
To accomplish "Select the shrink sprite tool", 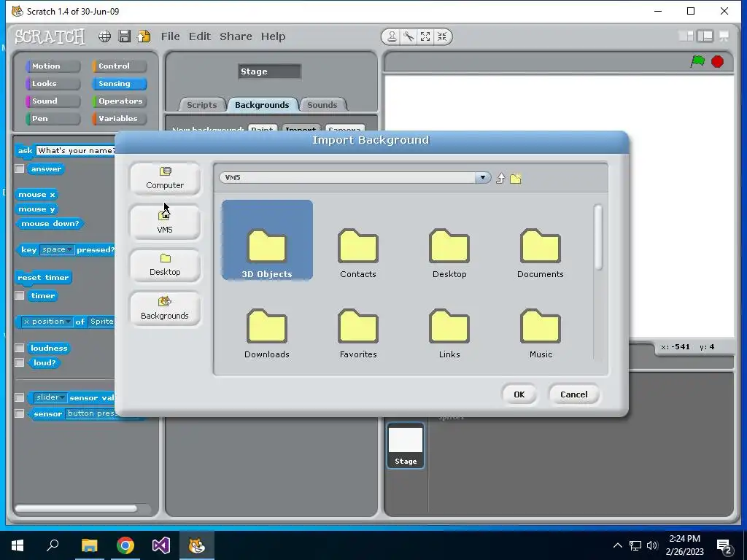I will tap(442, 36).
